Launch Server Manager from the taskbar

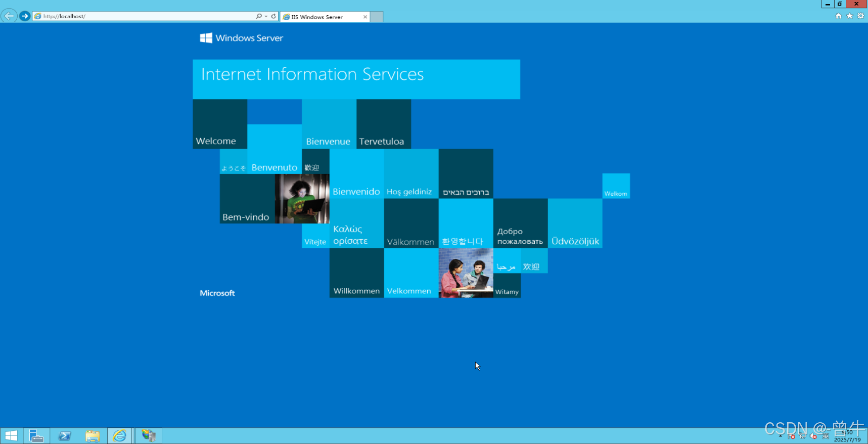(x=36, y=436)
